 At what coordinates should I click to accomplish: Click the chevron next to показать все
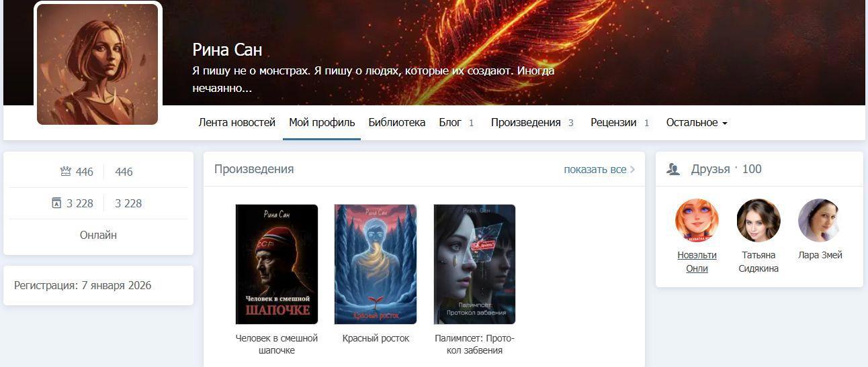click(x=632, y=170)
